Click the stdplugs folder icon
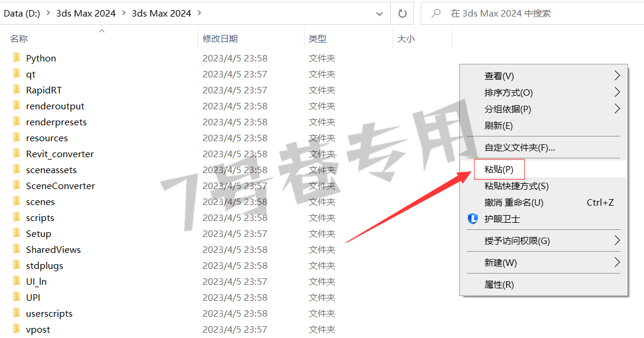The height and width of the screenshot is (338, 644). point(17,265)
